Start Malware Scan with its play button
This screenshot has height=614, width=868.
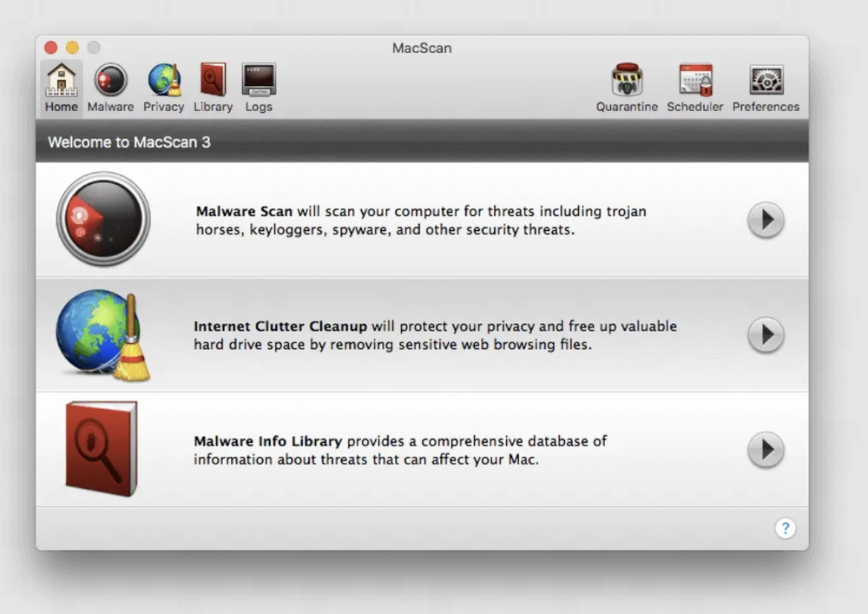766,220
